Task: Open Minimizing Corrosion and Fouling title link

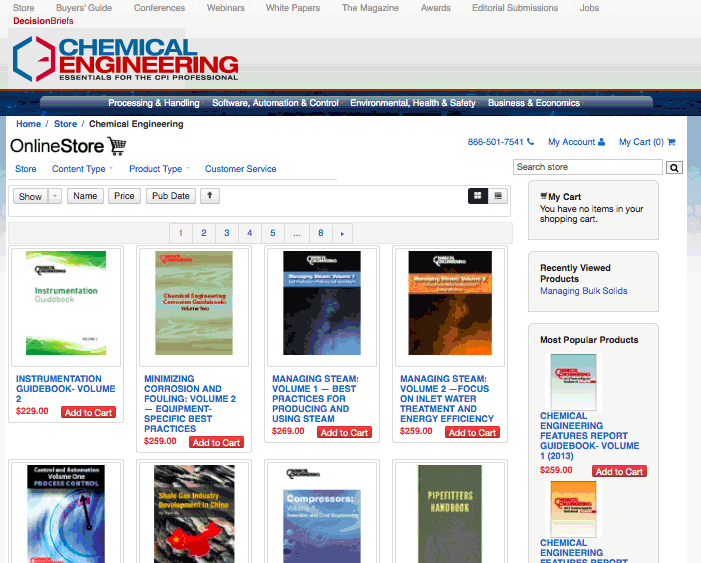Action: (x=190, y=404)
